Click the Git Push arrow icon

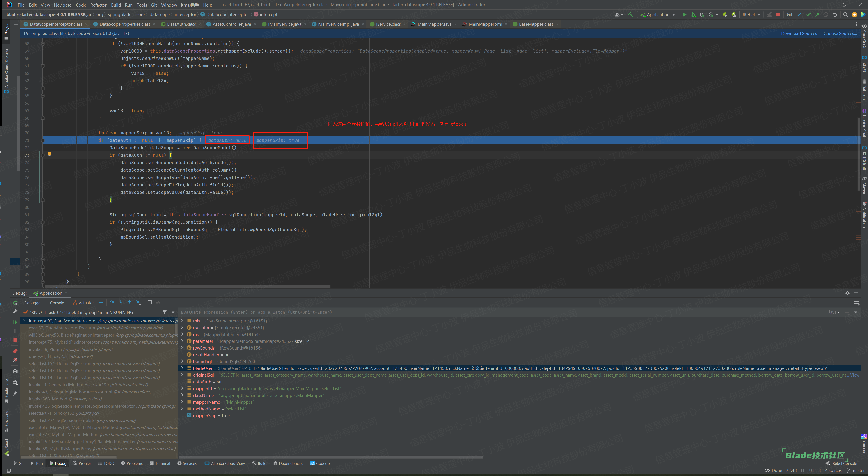817,14
